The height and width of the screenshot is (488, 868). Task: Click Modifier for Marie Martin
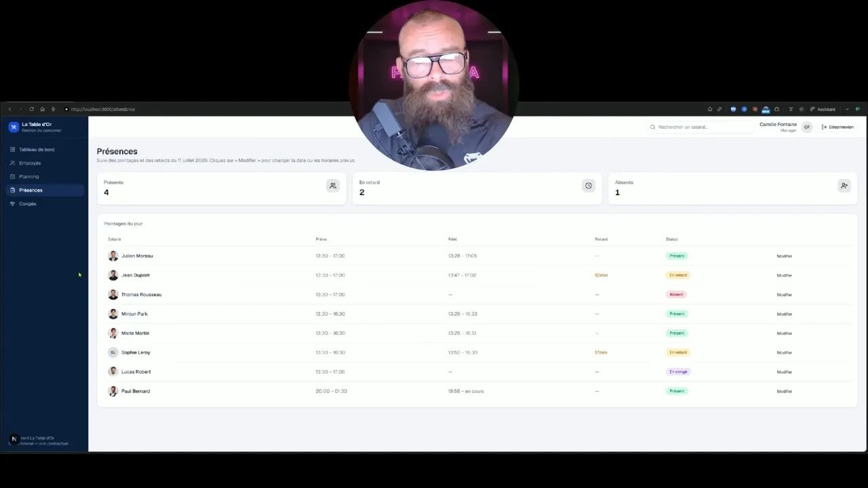pyautogui.click(x=785, y=333)
